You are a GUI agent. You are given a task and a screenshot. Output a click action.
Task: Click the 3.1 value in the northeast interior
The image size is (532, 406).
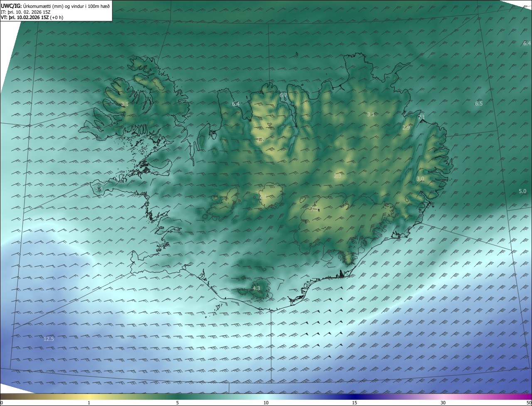click(x=371, y=114)
